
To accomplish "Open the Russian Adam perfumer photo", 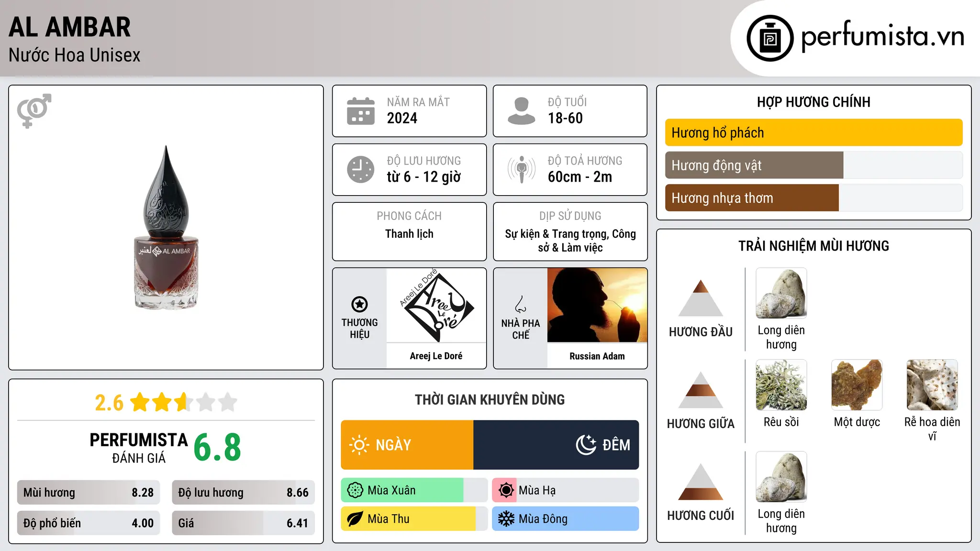I will (x=597, y=305).
